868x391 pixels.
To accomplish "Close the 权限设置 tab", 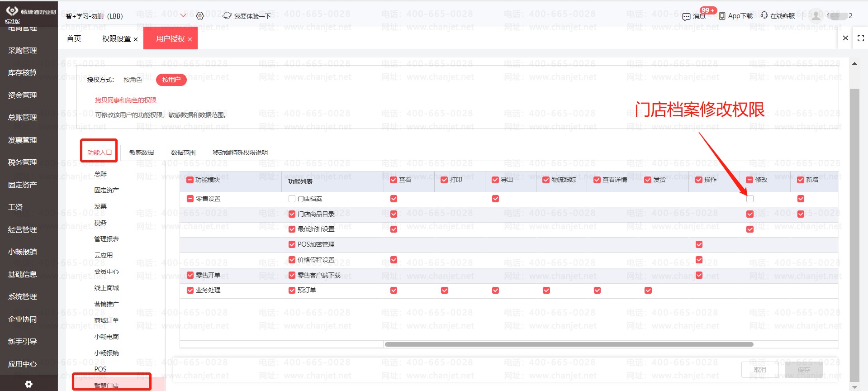I will (x=136, y=39).
